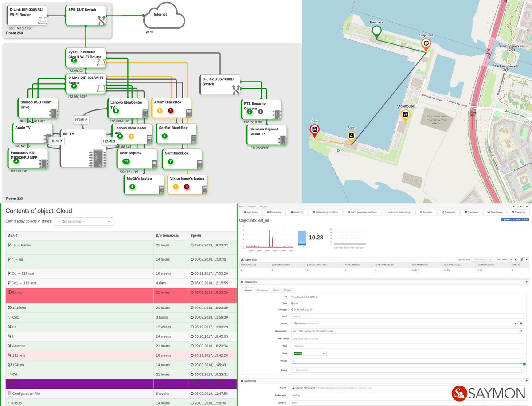Click the Storehouse map marker
The height and width of the screenshot is (406, 532).
coord(405,115)
